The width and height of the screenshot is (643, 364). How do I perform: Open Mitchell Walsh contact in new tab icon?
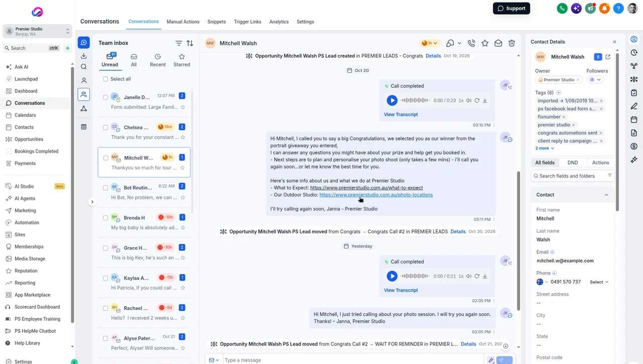608,57
